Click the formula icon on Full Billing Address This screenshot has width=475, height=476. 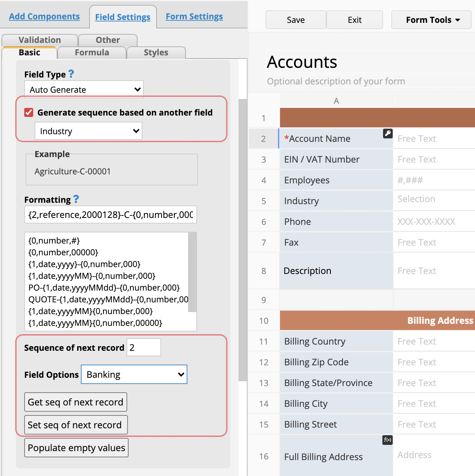coord(388,440)
